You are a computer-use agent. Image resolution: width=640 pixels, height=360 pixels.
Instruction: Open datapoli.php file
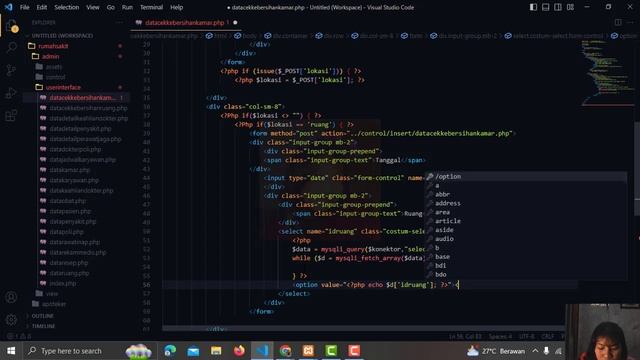point(66,231)
